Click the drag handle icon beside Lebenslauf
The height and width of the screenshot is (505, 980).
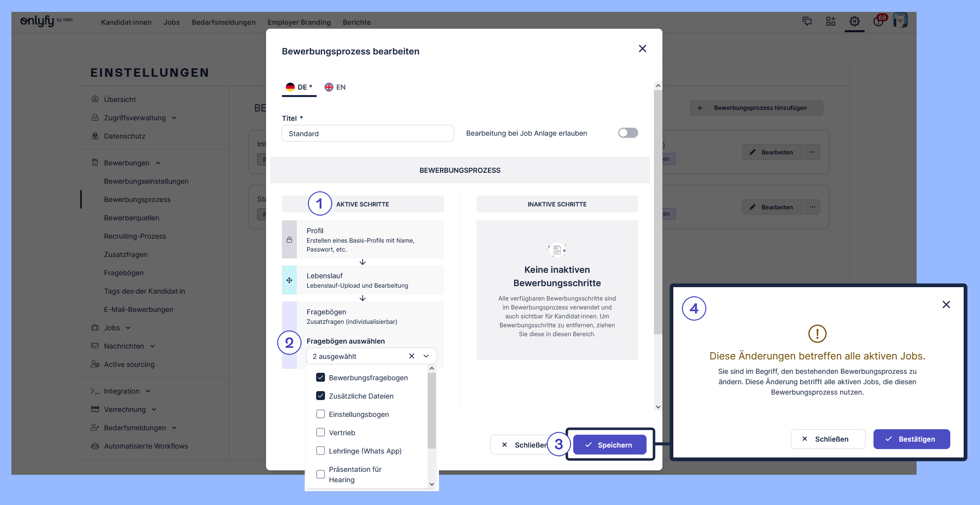pyautogui.click(x=289, y=280)
